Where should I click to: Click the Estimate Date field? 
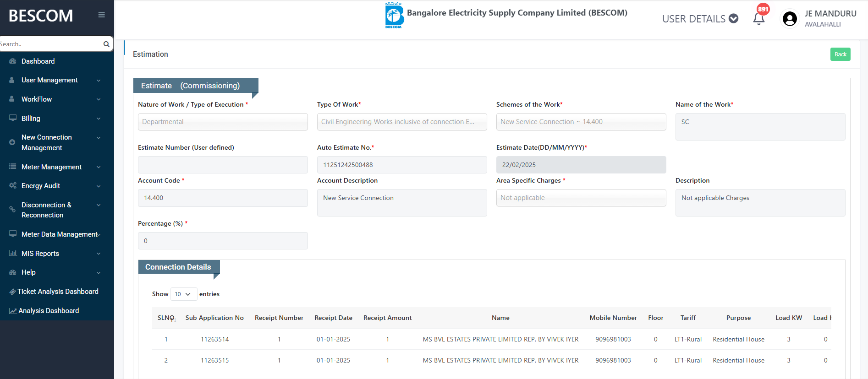pyautogui.click(x=581, y=165)
